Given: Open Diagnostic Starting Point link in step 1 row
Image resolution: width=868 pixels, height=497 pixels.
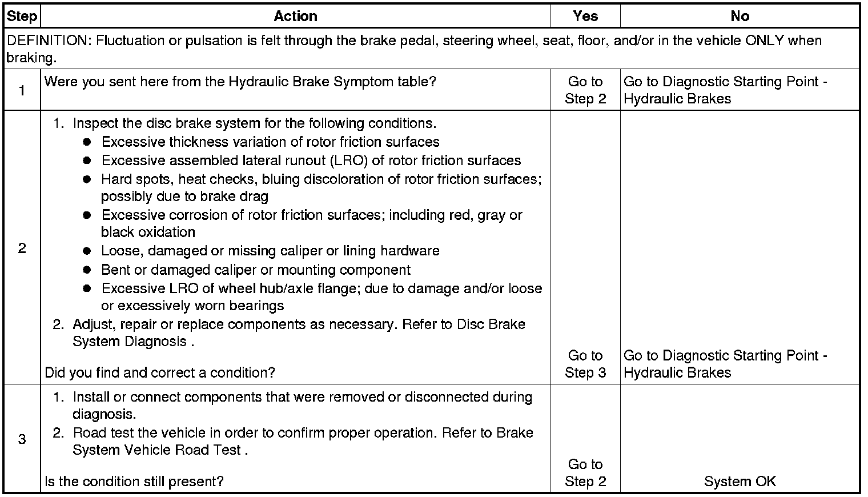Looking at the screenshot, I should [x=725, y=90].
